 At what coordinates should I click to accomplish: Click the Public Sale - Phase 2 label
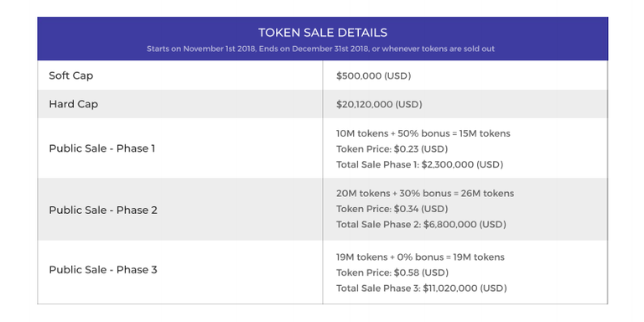pyautogui.click(x=103, y=210)
